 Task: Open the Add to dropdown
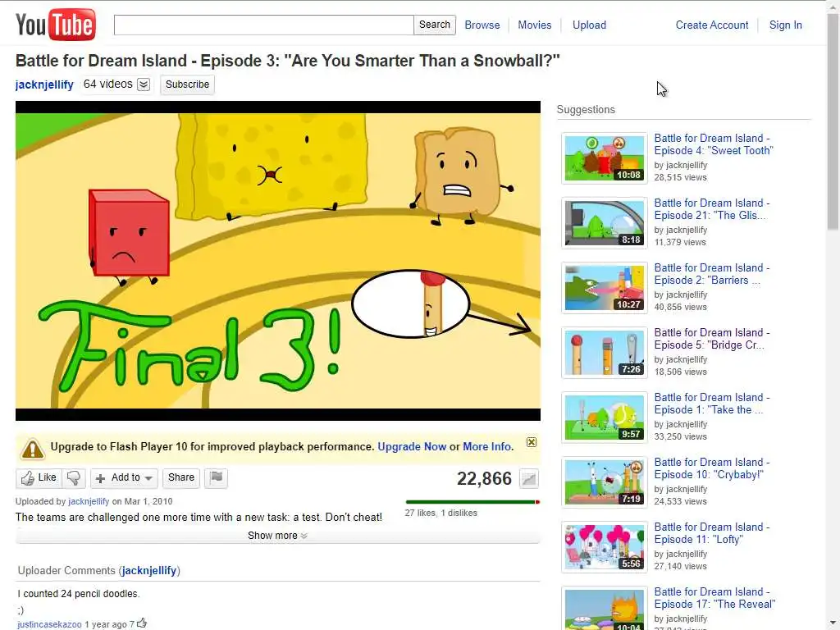[x=125, y=478]
